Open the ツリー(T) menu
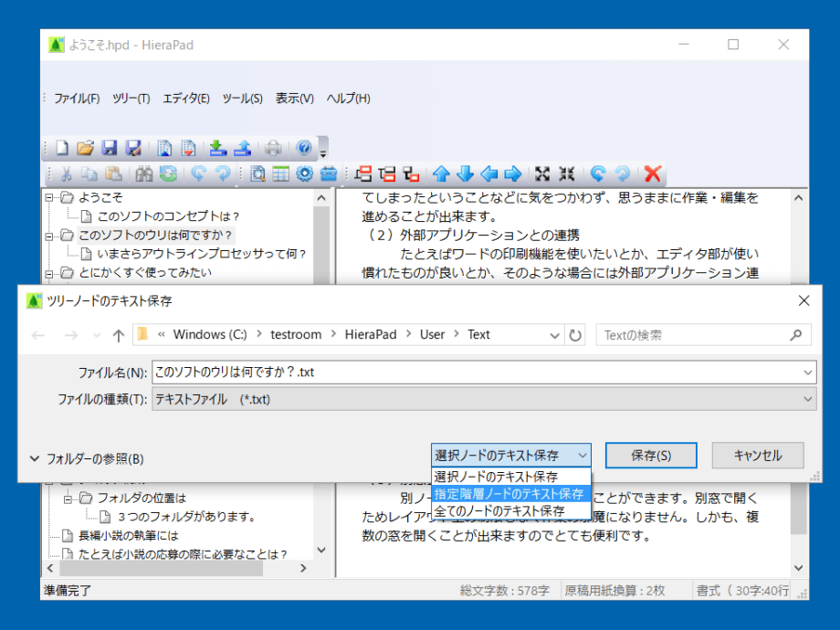840x630 pixels. (x=131, y=99)
